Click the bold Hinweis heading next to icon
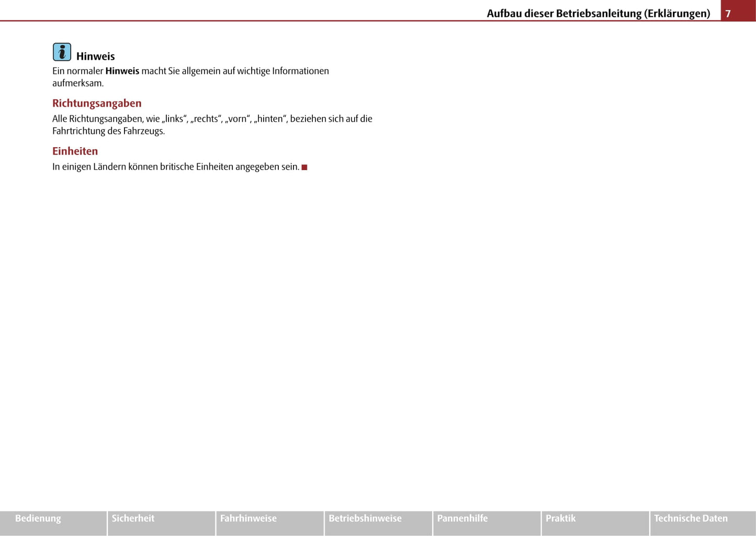756x536 pixels. tap(95, 57)
